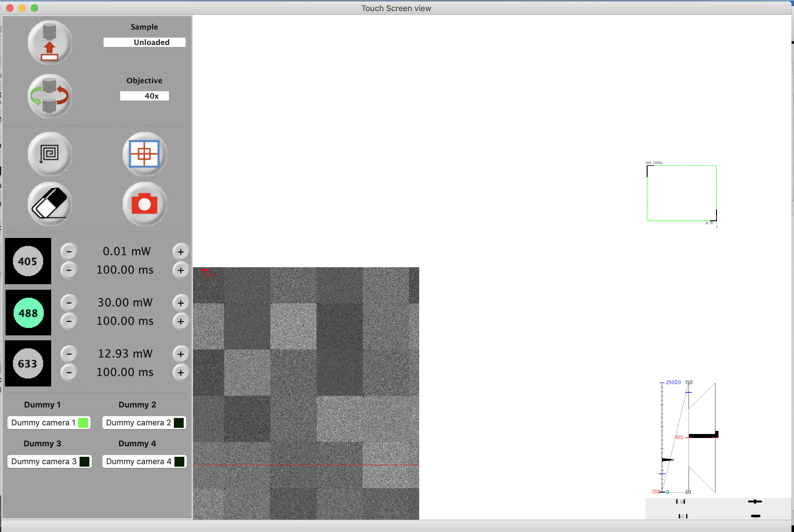794x532 pixels.
Task: Click the zoom-out minus icon bottom right
Action: (x=755, y=516)
